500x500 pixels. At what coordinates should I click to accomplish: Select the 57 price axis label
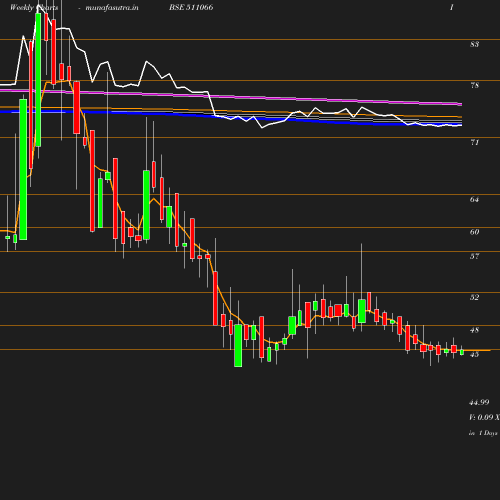[x=475, y=256]
